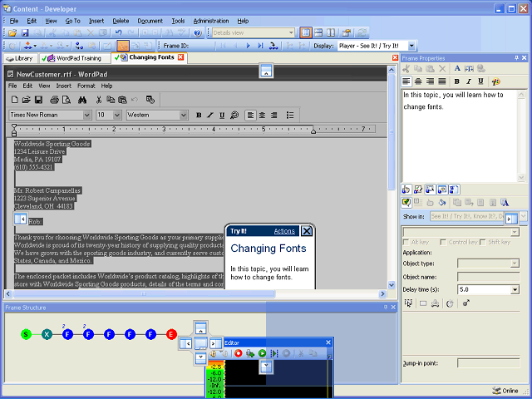Click the WordPad Print icon
Viewport: 532px width, 399px height.
pos(54,100)
